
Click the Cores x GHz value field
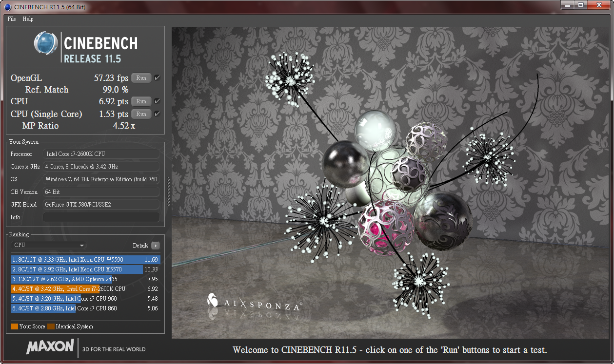101,167
